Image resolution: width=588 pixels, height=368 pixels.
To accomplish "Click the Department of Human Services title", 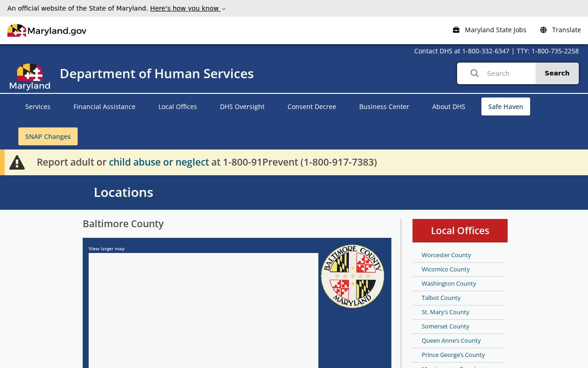I will pos(157,74).
